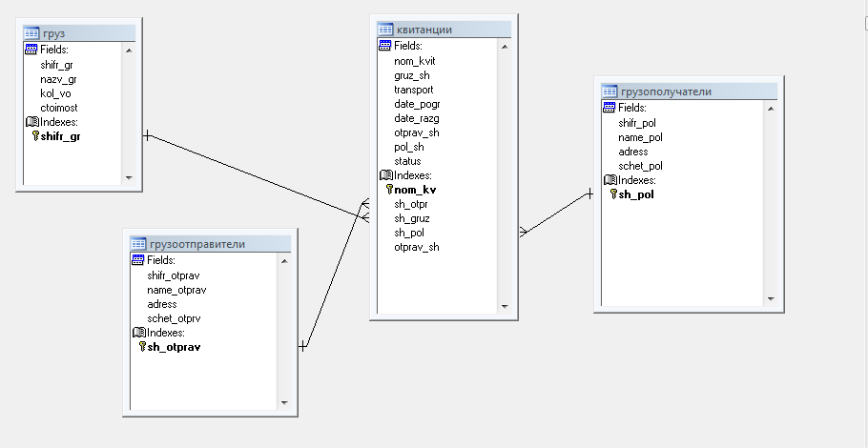The image size is (868, 448).
Task: Select the transport field in квитанции
Action: pyautogui.click(x=414, y=90)
